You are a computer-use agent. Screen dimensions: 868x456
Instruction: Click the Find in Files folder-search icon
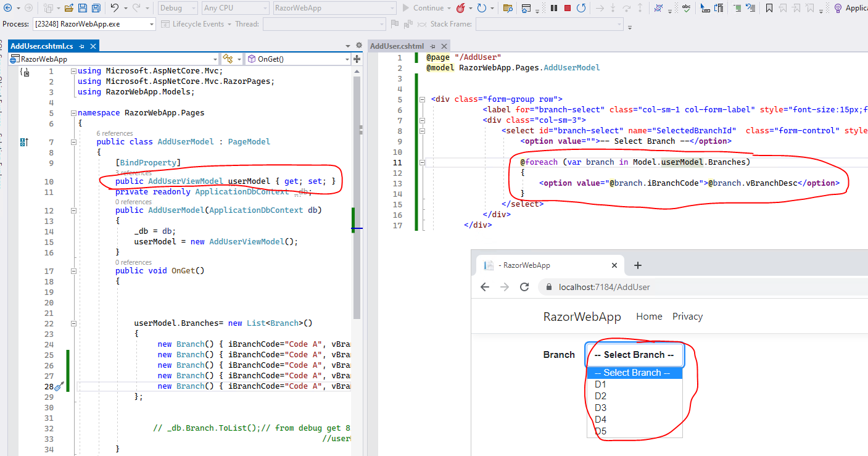(508, 8)
